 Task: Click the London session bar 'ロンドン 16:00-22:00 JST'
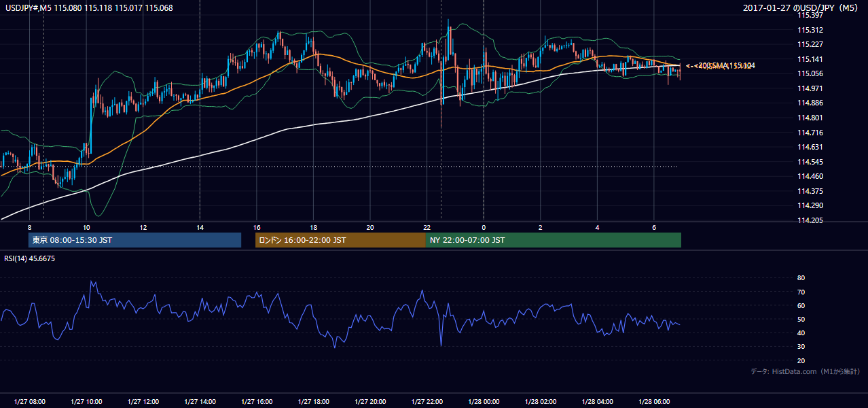[340, 240]
